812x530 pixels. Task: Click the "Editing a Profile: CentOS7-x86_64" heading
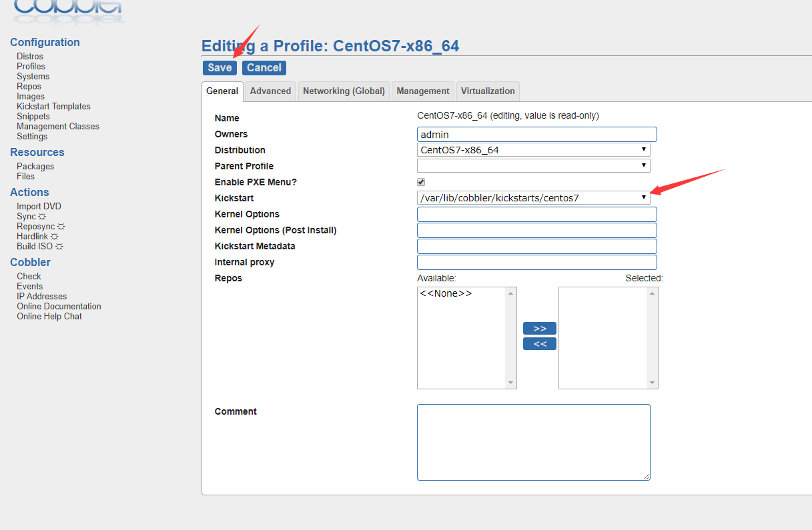[x=330, y=46]
